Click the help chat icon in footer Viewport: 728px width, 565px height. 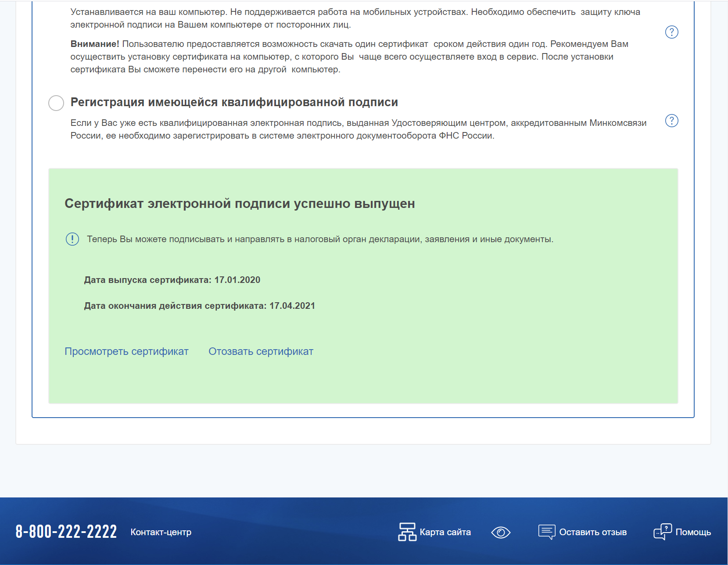click(662, 532)
